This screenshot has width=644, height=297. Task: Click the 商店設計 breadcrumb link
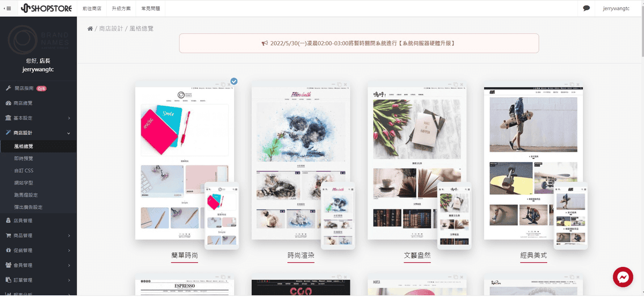point(111,28)
